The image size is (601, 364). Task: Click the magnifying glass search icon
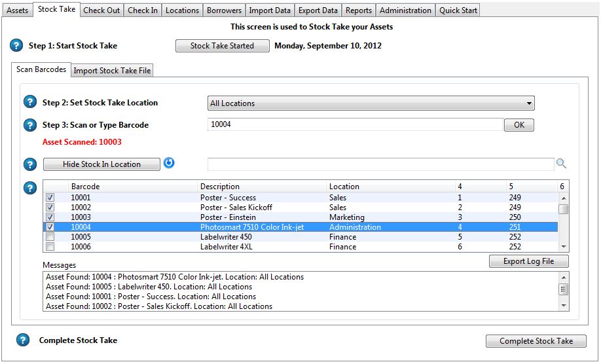(x=561, y=164)
